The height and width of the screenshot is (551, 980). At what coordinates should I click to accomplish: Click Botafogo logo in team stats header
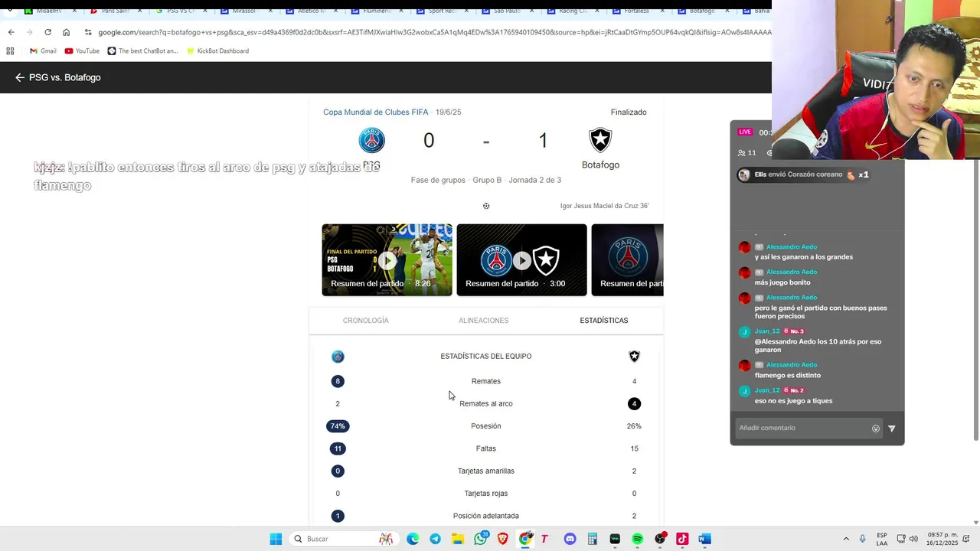pyautogui.click(x=634, y=357)
